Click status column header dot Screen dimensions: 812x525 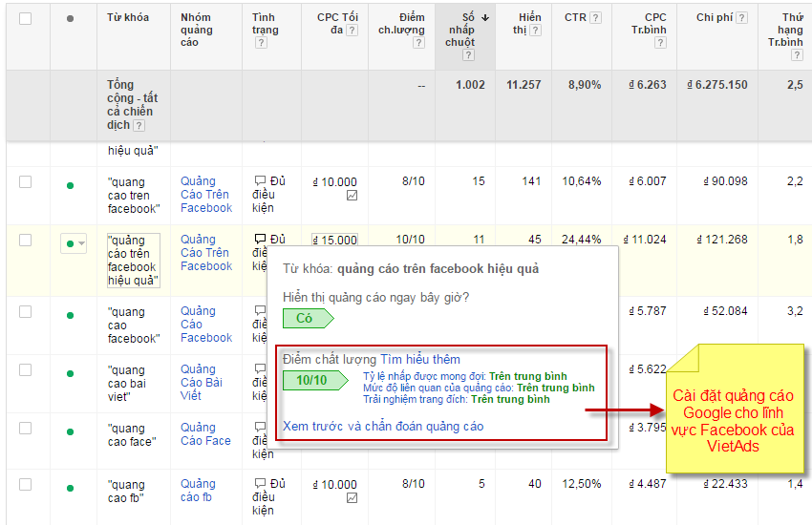tap(70, 19)
